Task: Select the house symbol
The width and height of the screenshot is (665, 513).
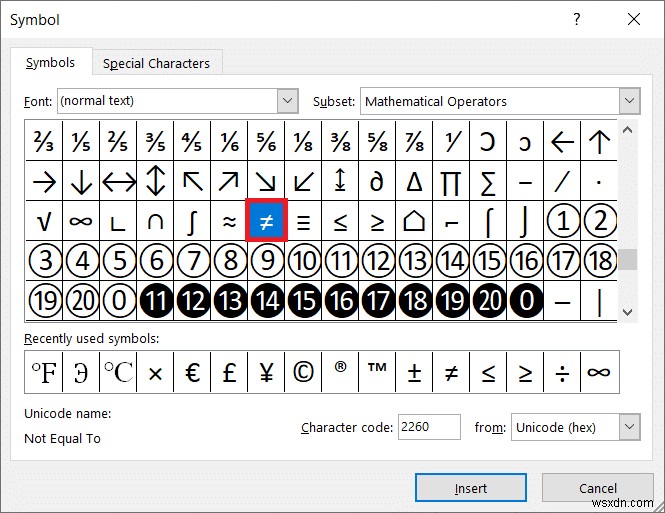Action: 414,220
